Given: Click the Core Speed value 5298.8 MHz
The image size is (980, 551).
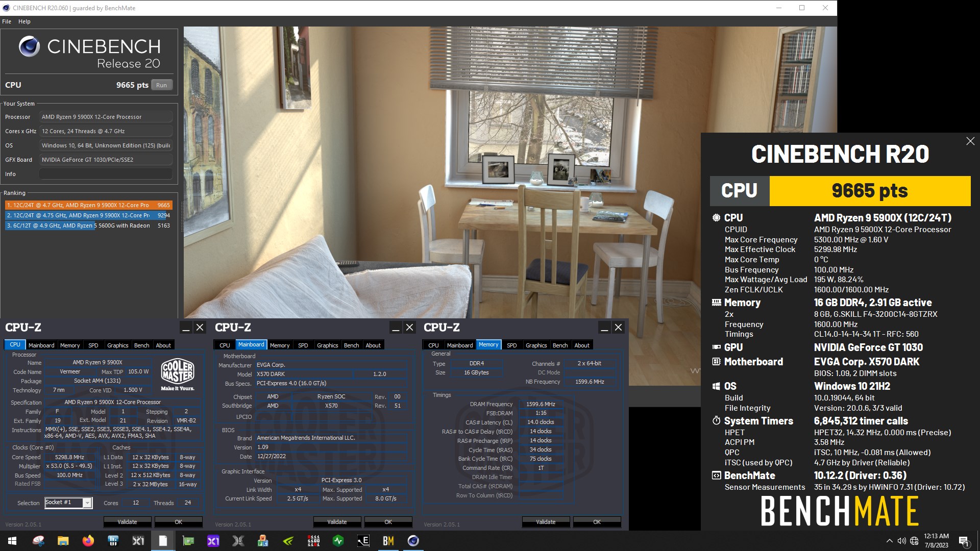Looking at the screenshot, I should point(70,457).
